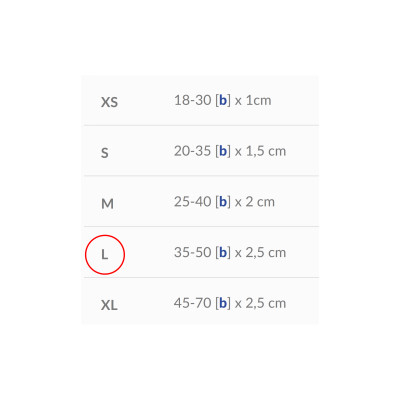Open the blue b link in L row
The image size is (400, 400).
click(x=223, y=252)
